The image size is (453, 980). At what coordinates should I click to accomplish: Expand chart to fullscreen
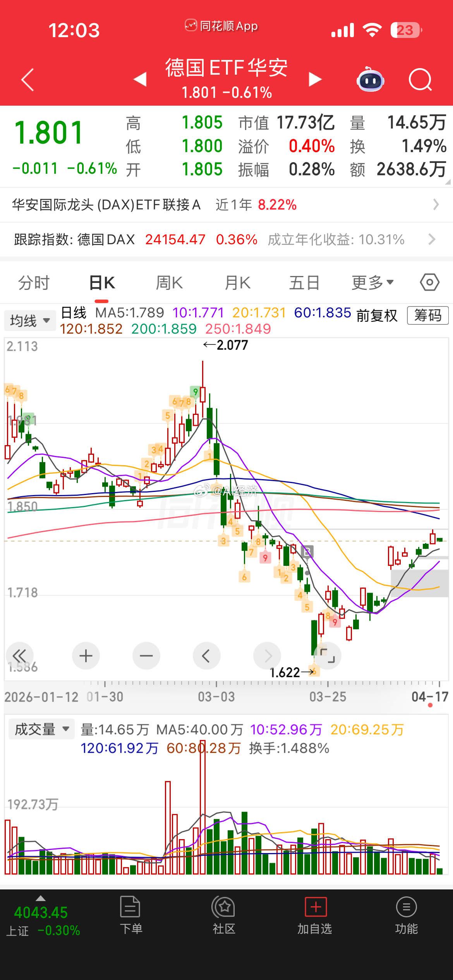[328, 656]
